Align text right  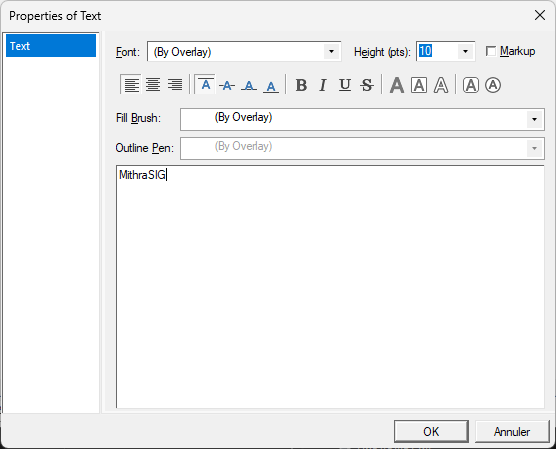[x=175, y=85]
